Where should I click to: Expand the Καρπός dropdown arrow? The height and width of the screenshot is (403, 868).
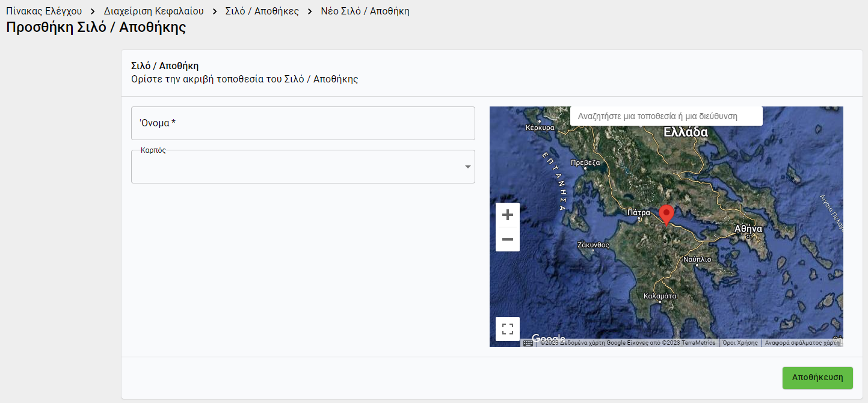[x=467, y=167]
